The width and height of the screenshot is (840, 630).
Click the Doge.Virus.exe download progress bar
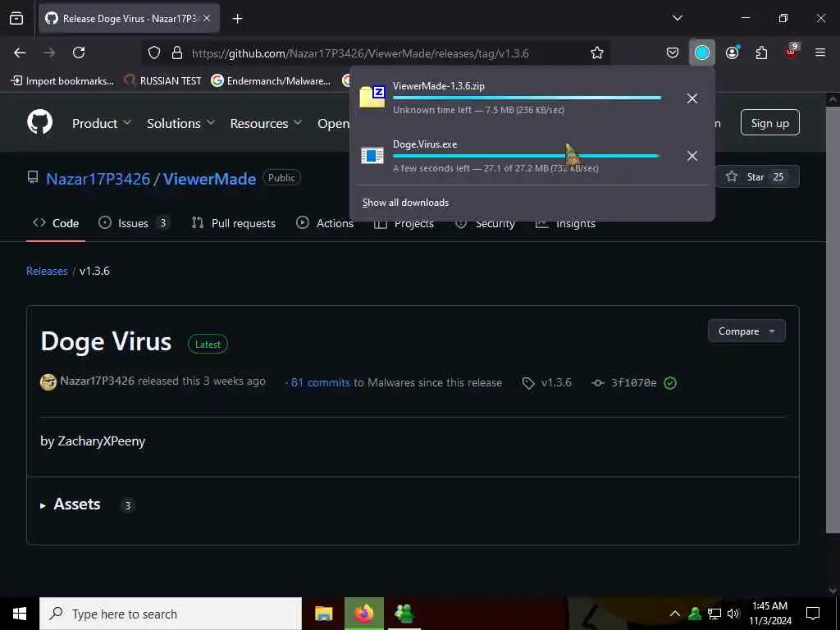pyautogui.click(x=527, y=156)
